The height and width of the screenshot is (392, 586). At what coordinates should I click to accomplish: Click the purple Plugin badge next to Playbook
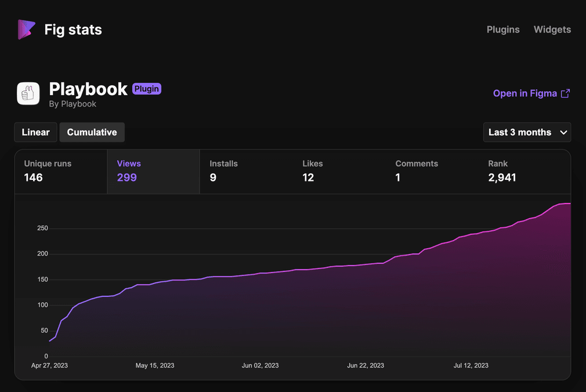coord(147,89)
